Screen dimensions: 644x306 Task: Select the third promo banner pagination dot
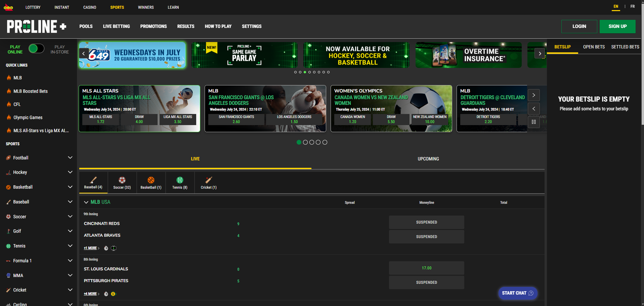(305, 72)
